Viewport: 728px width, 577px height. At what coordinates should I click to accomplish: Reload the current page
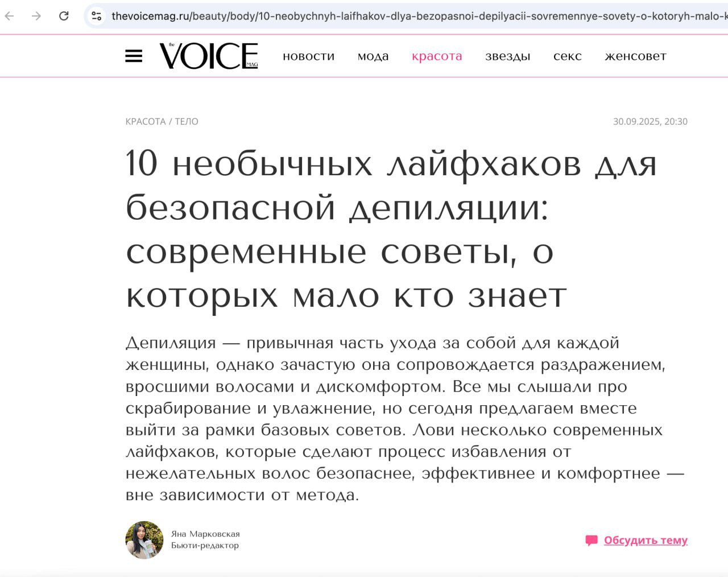(x=64, y=16)
